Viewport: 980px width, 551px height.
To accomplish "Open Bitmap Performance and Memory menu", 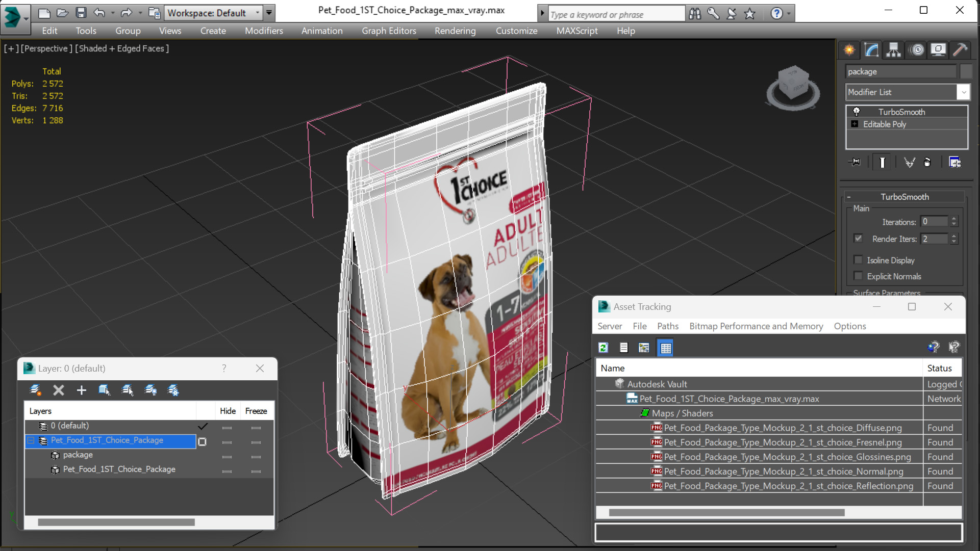I will click(756, 326).
